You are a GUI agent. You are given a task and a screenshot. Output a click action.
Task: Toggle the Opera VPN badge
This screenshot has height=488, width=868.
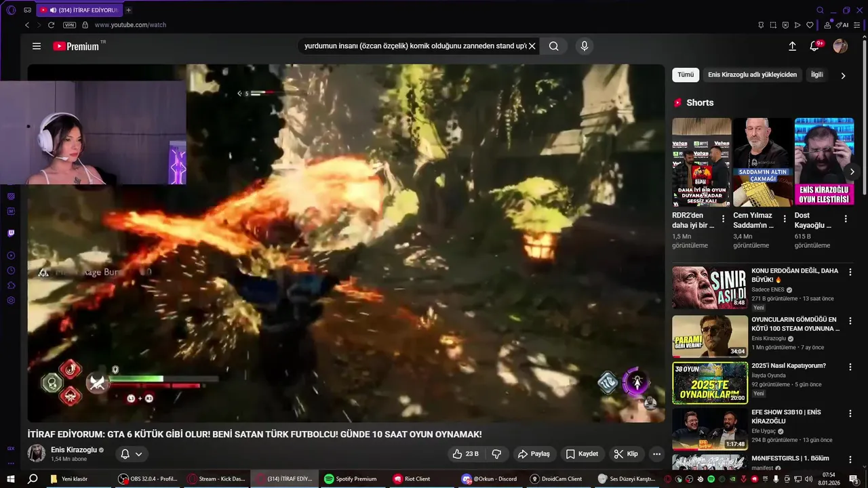[x=69, y=25]
